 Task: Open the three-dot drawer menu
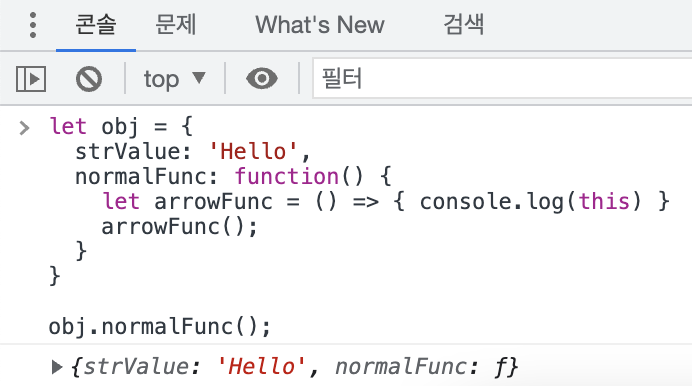33,25
